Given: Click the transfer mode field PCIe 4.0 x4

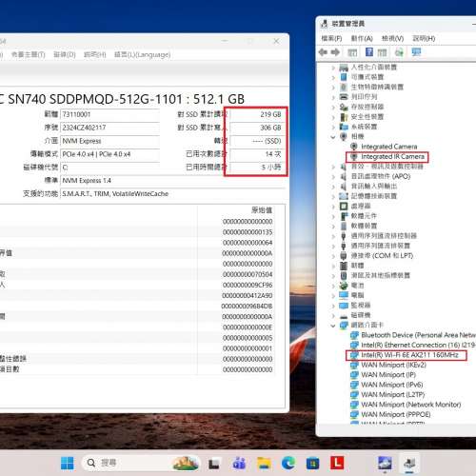Looking at the screenshot, I should coord(109,154).
